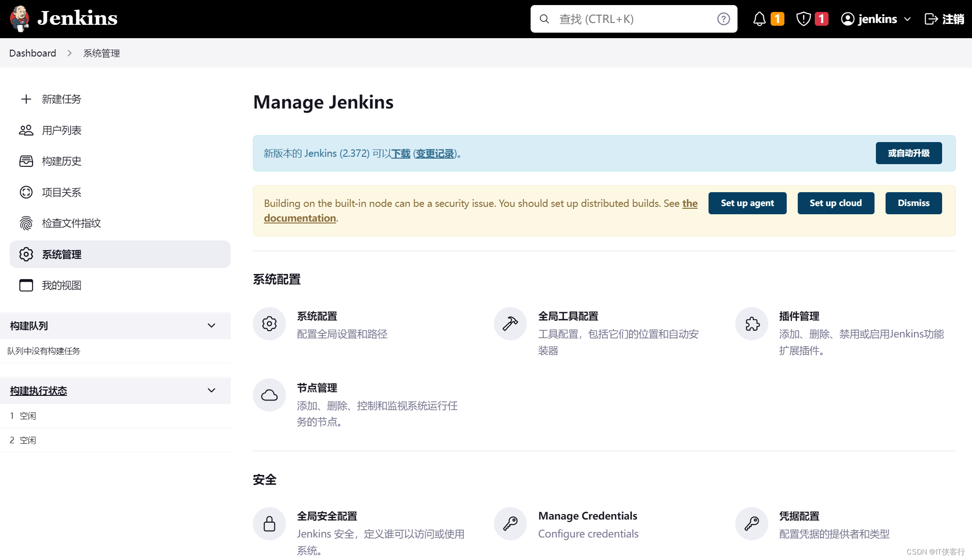Click the notification bell icon
Viewport: 972px width, 560px height.
[x=759, y=19]
